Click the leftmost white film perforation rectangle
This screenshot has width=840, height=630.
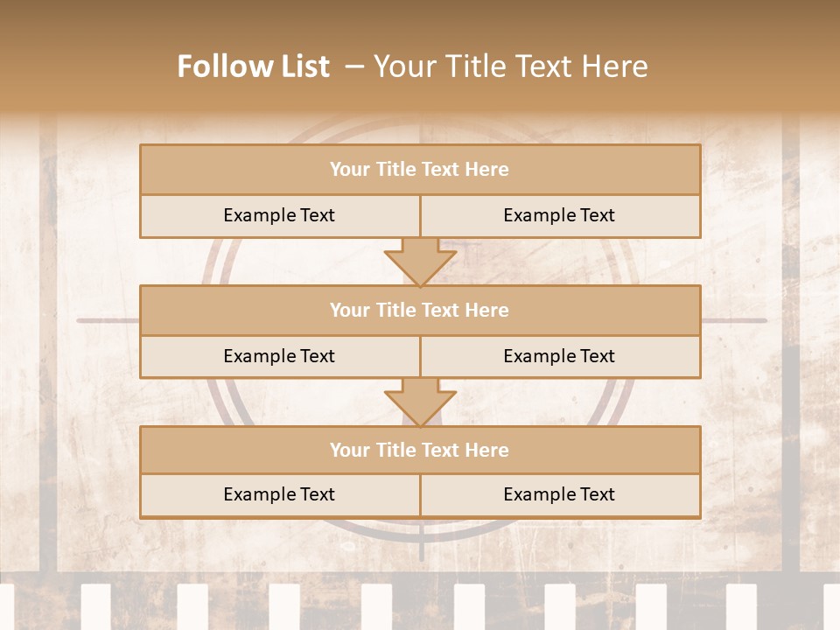(96, 605)
